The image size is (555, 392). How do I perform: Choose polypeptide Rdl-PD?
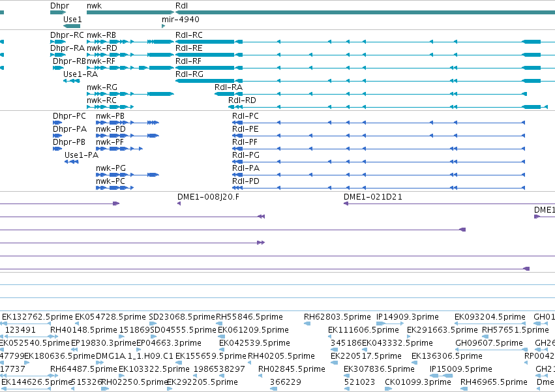[x=246, y=182]
